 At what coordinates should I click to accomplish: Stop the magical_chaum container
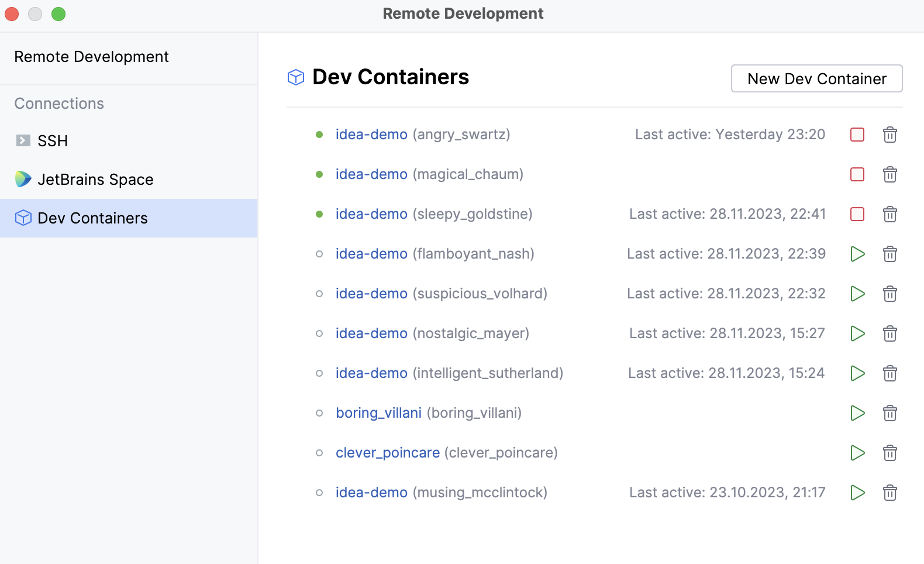click(857, 174)
